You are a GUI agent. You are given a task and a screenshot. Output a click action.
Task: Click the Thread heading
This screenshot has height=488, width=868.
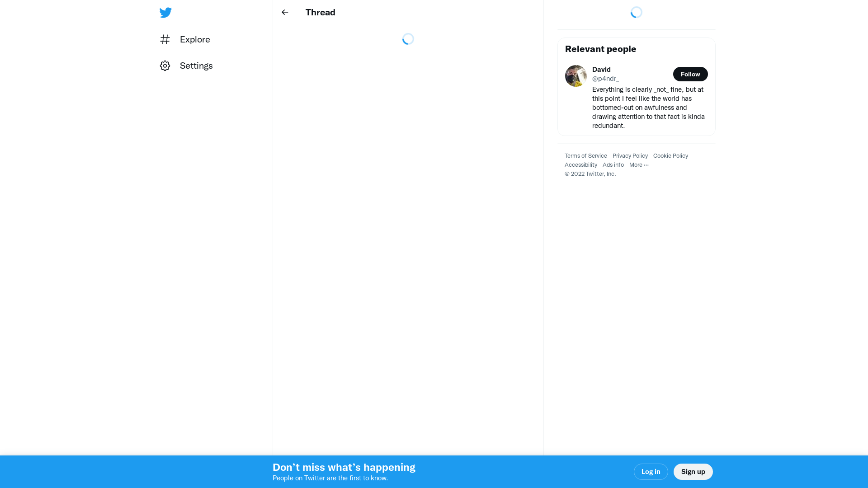[x=320, y=12]
